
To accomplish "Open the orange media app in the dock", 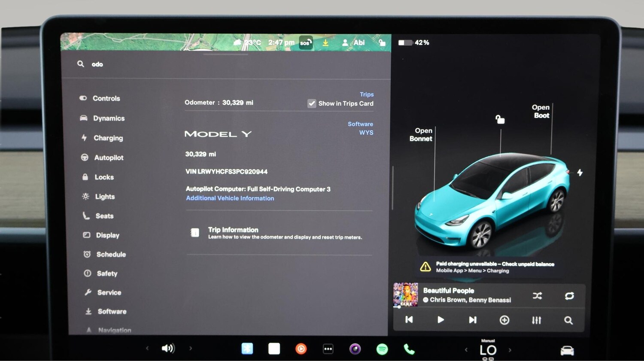I will [301, 349].
